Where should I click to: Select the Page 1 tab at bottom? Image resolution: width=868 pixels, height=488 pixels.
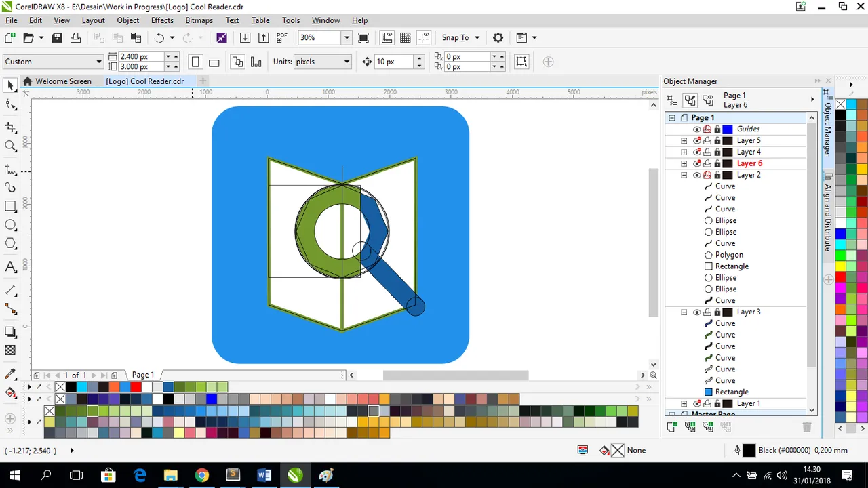click(x=143, y=375)
